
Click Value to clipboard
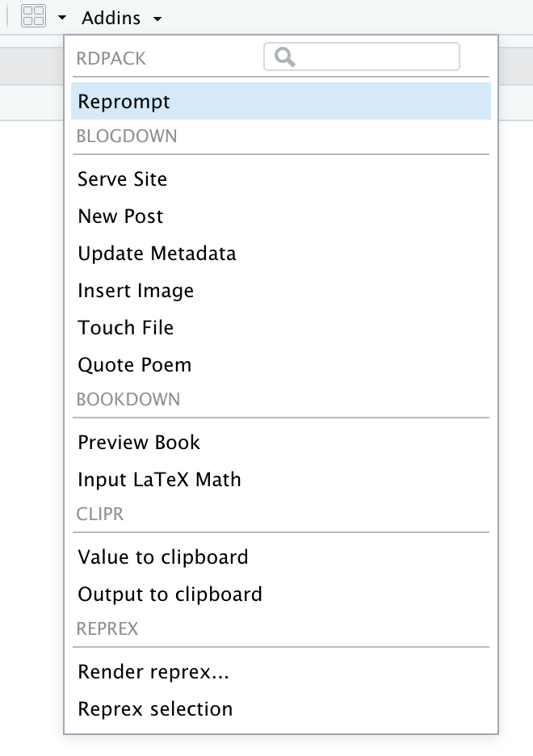[162, 556]
